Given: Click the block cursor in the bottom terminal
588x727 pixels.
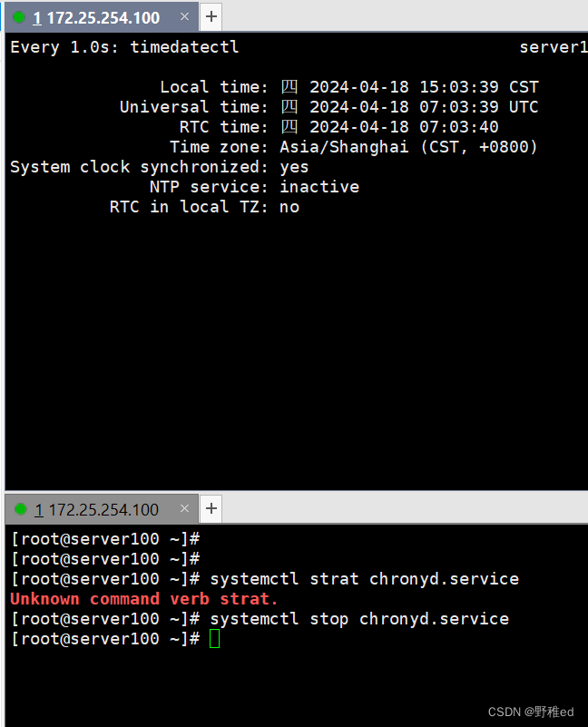Looking at the screenshot, I should (x=214, y=640).
